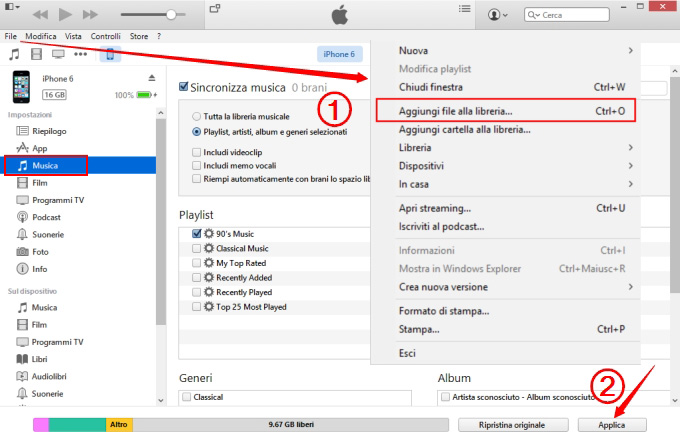Eject the iPhone 6 device
This screenshot has height=443, width=680.
[152, 78]
